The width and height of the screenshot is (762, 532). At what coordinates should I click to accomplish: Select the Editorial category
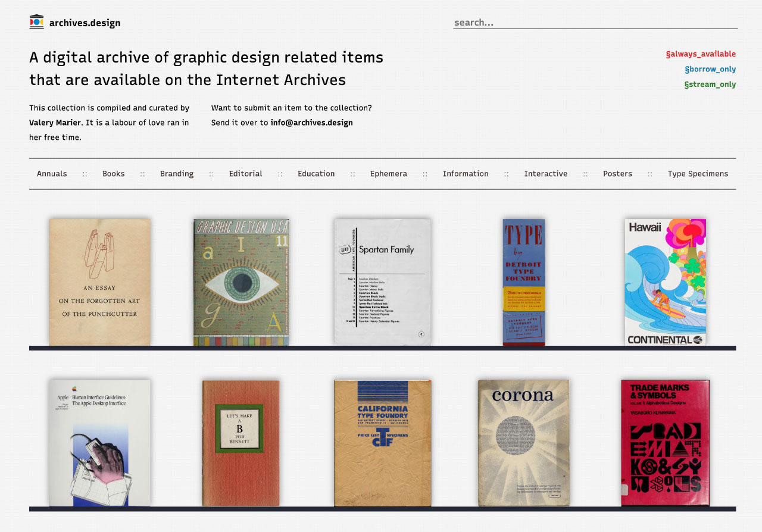pyautogui.click(x=246, y=174)
